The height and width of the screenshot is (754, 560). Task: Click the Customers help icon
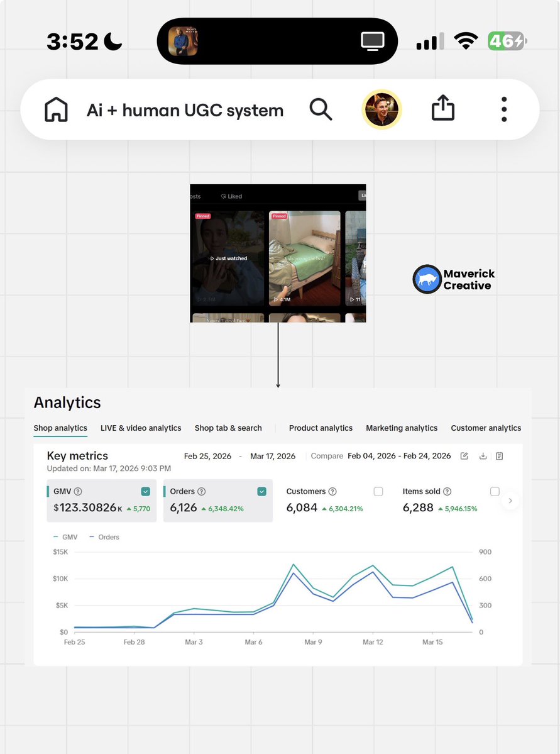332,491
